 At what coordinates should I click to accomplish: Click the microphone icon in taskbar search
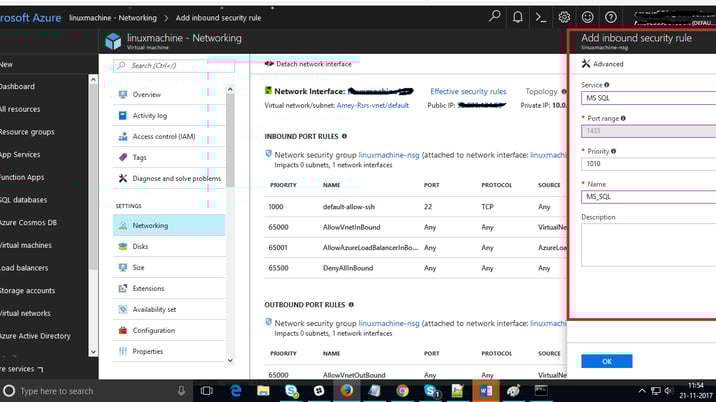[181, 391]
